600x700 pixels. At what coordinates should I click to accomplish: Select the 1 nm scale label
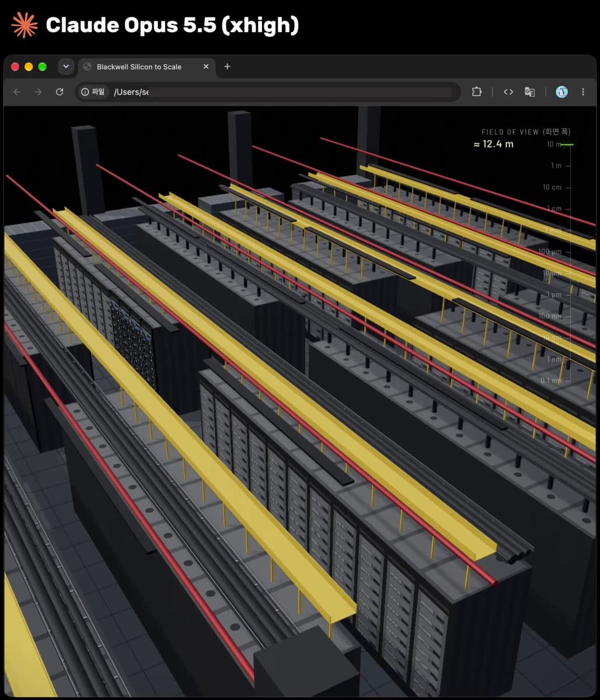tap(553, 359)
